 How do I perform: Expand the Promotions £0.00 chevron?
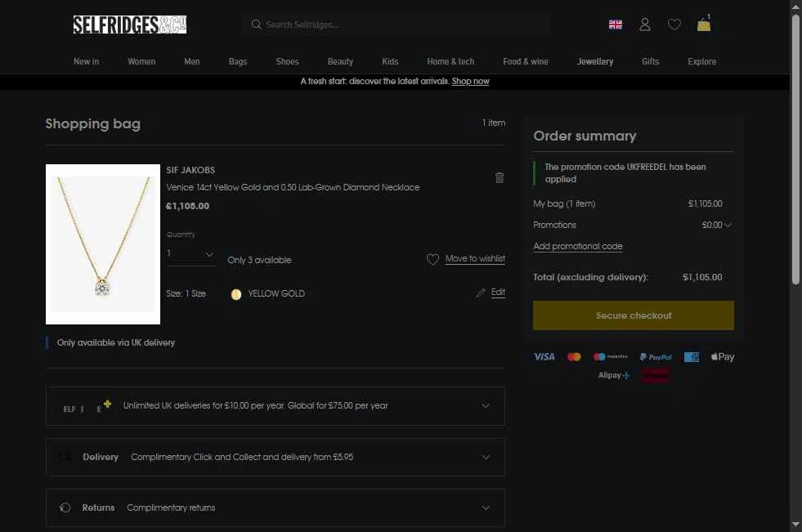click(x=728, y=225)
